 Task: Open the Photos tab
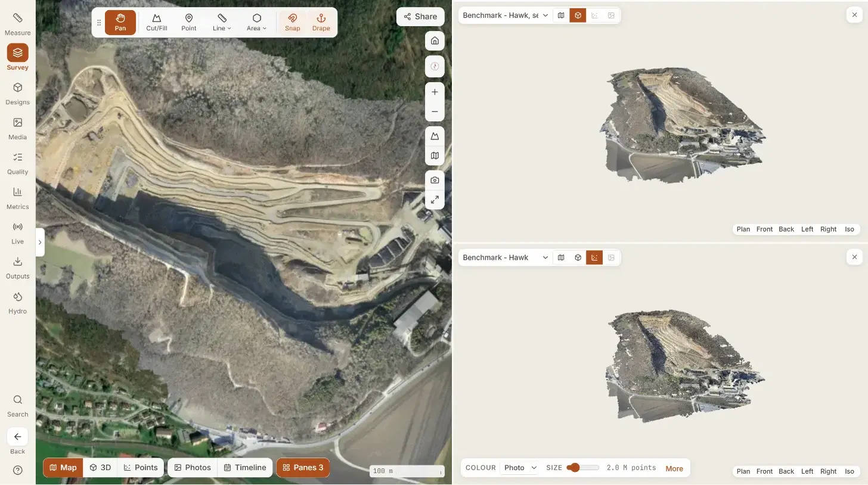click(193, 468)
